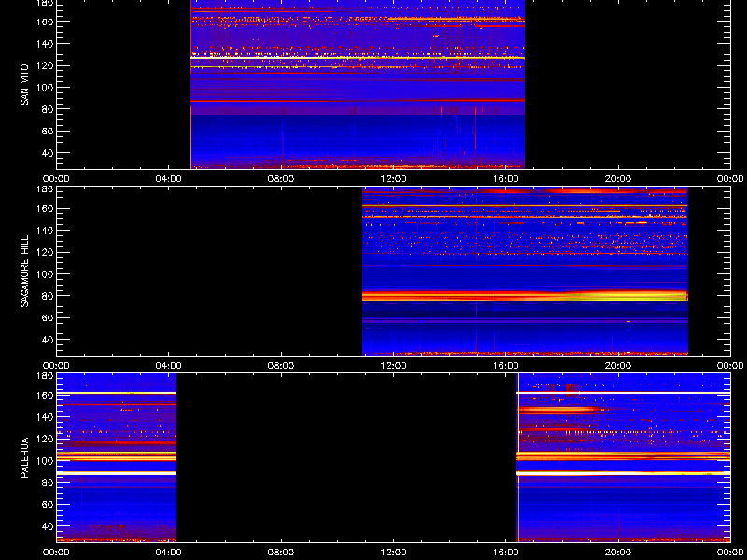Click the 12:00 label under Sagamore Hill panel
747x560 pixels.
click(x=394, y=366)
